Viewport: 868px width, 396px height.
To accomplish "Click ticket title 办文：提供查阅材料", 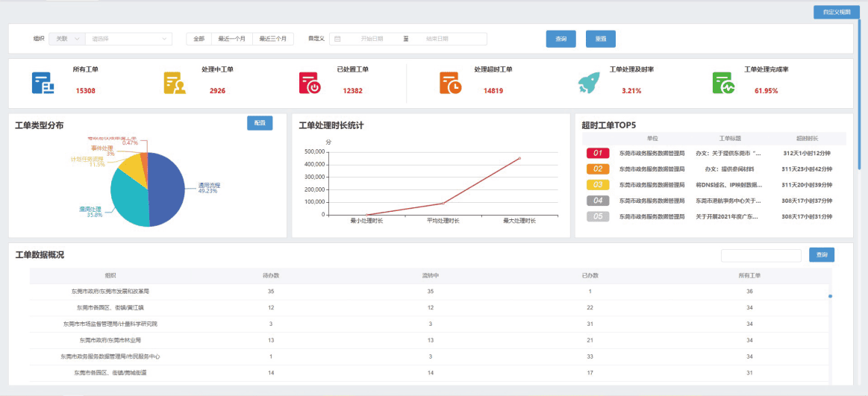I will [729, 169].
